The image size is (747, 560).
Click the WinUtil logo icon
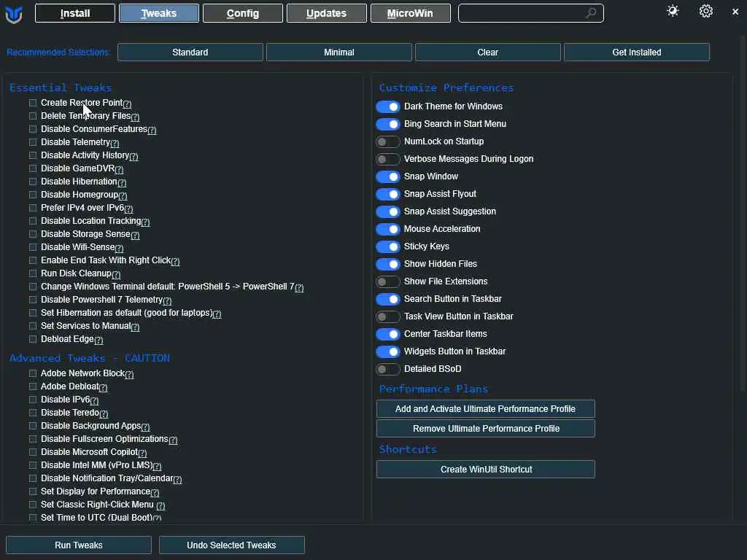point(14,15)
